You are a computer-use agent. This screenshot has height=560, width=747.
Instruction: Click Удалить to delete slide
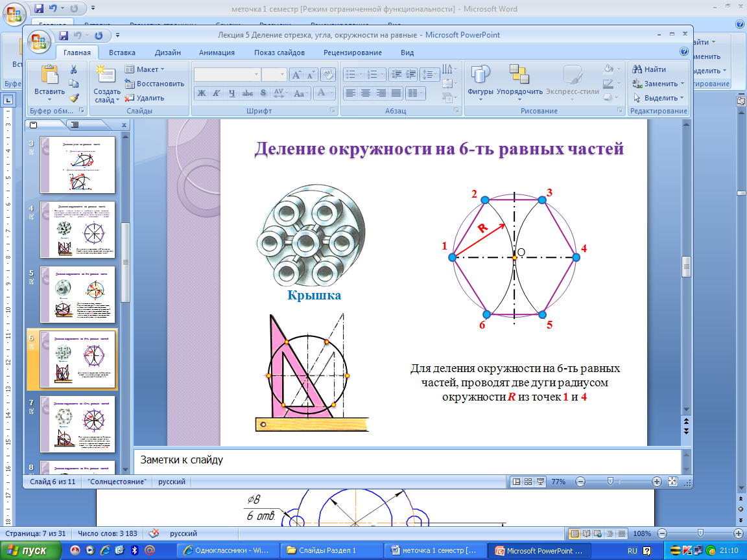click(x=145, y=98)
